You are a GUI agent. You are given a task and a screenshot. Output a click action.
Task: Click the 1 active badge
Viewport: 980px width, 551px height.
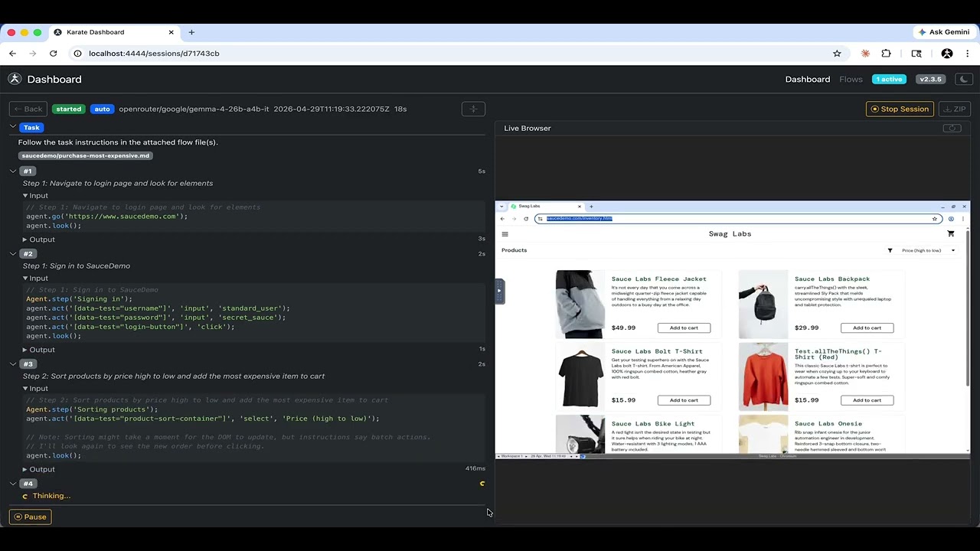tap(889, 79)
